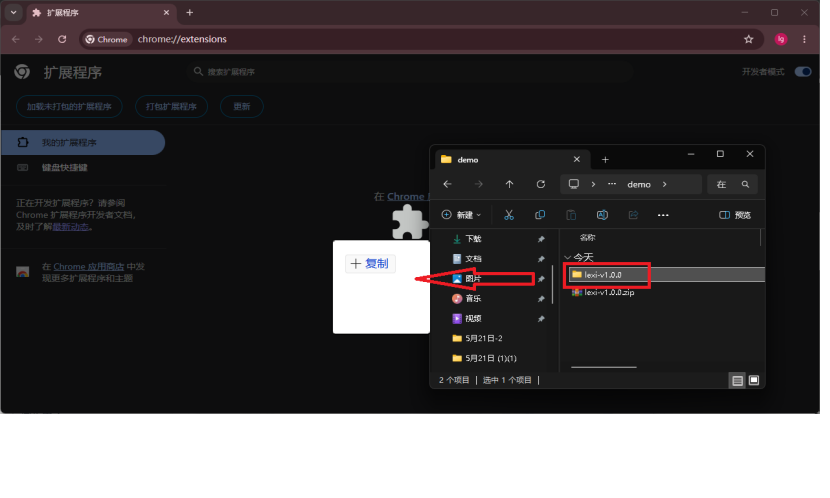Click Chrome back navigation arrow
This screenshot has height=498, width=830.
tap(16, 40)
